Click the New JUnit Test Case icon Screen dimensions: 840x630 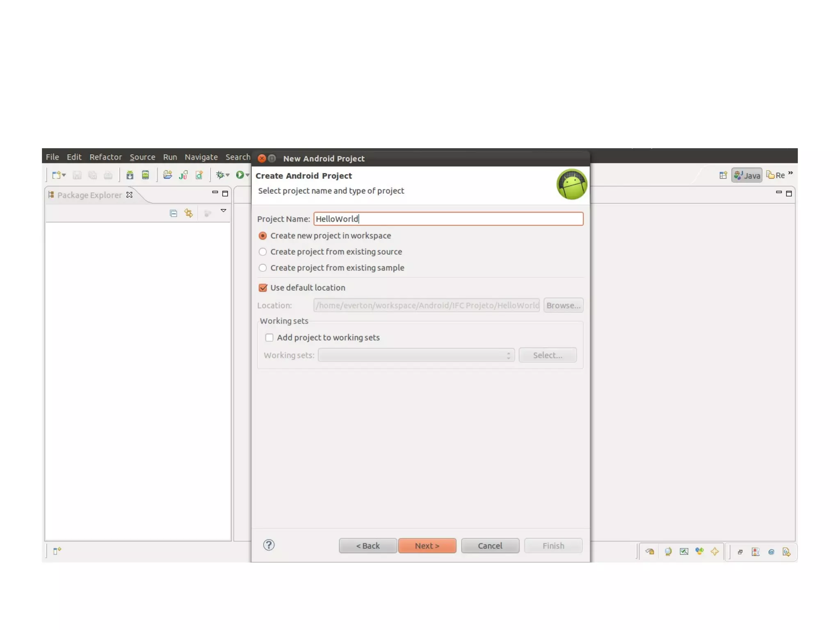(183, 175)
